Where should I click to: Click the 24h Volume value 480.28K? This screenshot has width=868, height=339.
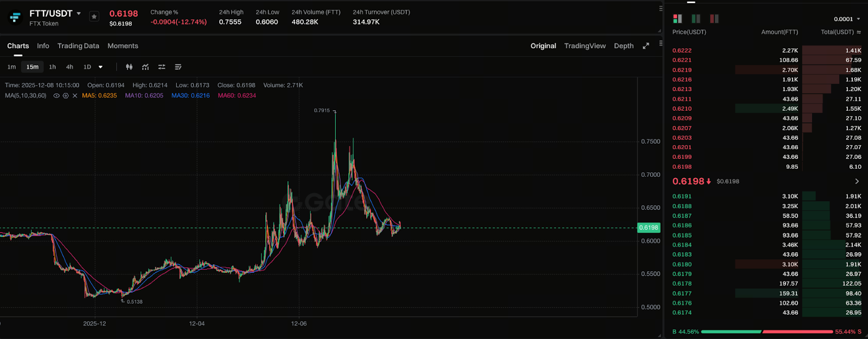pyautogui.click(x=305, y=22)
